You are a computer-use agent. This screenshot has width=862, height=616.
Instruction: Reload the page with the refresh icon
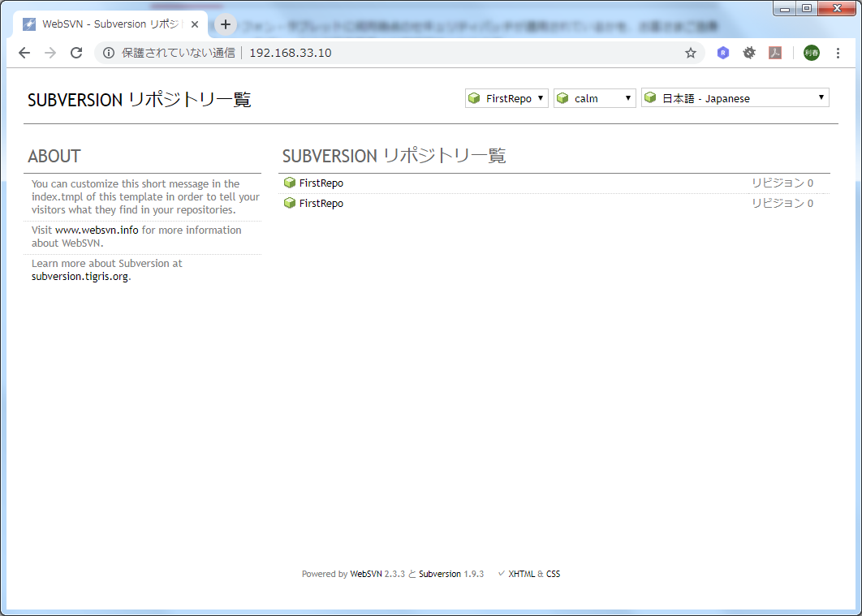pyautogui.click(x=76, y=53)
